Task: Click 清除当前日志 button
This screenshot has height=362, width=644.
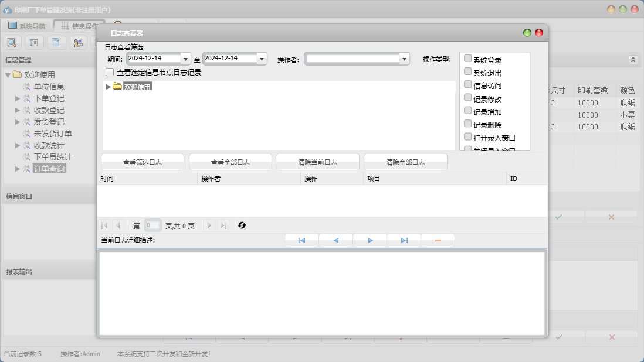Action: coord(317,162)
